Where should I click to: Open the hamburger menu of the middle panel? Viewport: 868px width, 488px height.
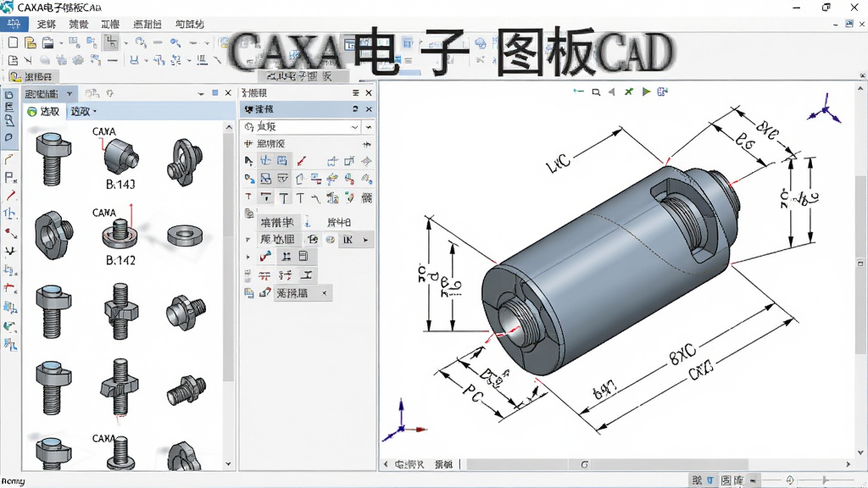[356, 93]
